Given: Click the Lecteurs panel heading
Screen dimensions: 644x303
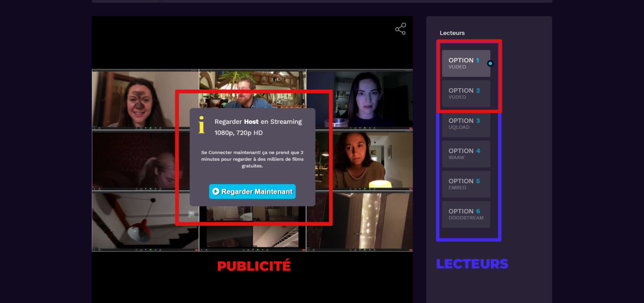Looking at the screenshot, I should tap(452, 33).
